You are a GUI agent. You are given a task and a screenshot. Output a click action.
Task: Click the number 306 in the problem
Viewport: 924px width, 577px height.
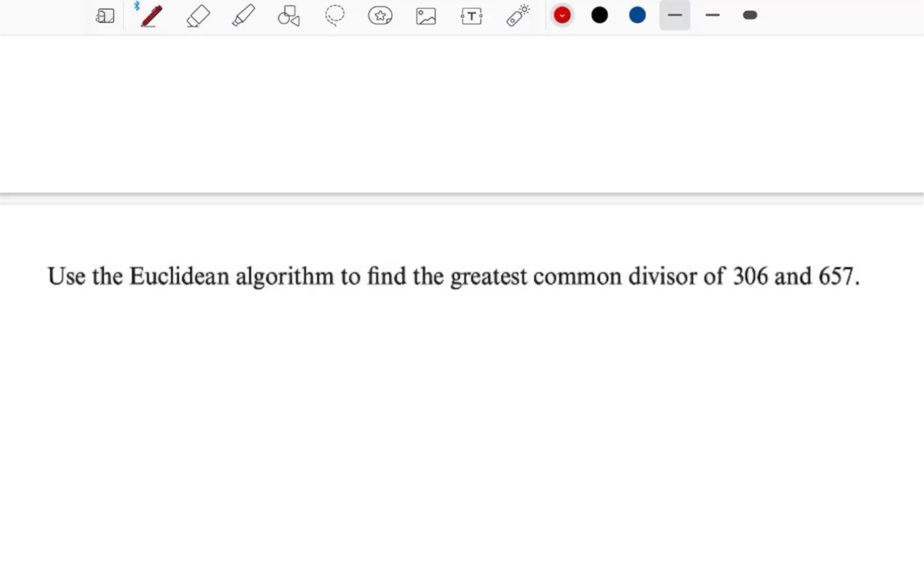coord(751,276)
